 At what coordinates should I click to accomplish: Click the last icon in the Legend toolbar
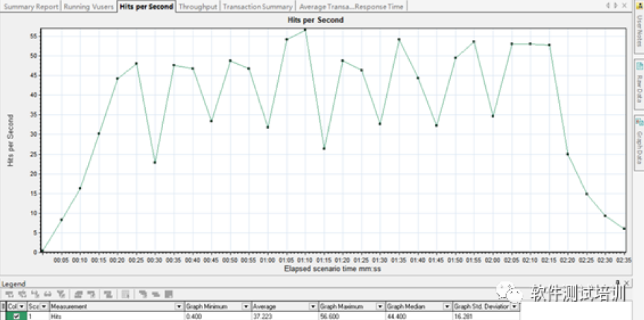tap(169, 294)
